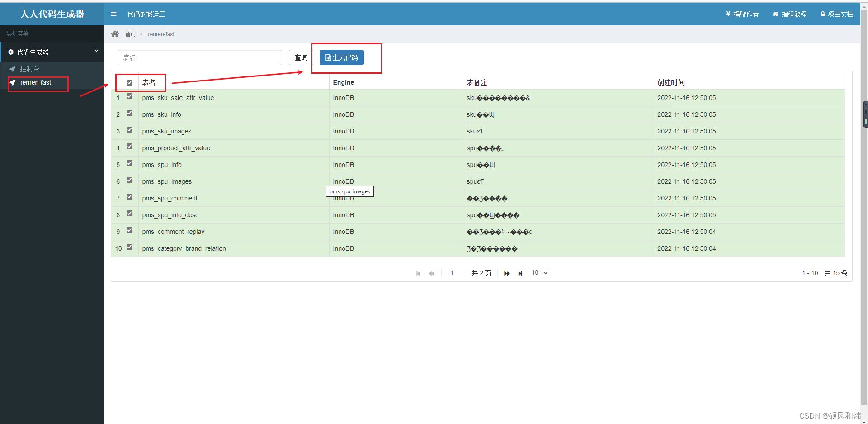This screenshot has height=424, width=868.
Task: Select the pms_sku_info table name cell
Action: point(234,114)
